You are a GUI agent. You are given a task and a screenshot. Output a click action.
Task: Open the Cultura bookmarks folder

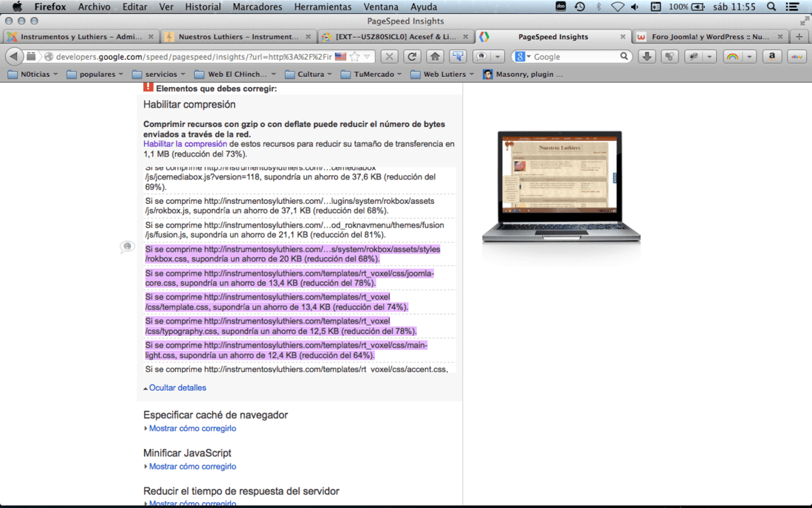308,75
